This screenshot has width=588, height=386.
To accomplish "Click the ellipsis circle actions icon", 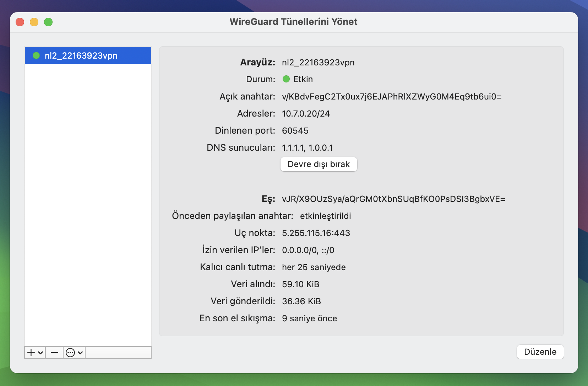I will point(70,352).
